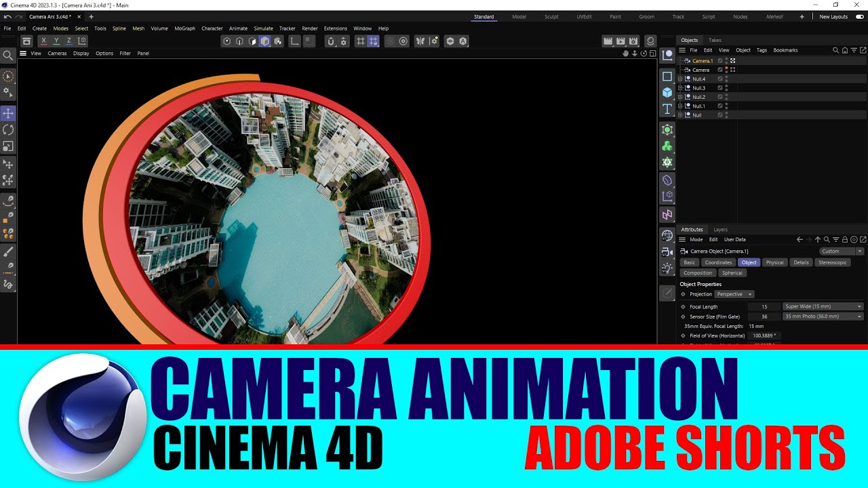
Task: Open Edit Render Settings icon
Action: 632,41
